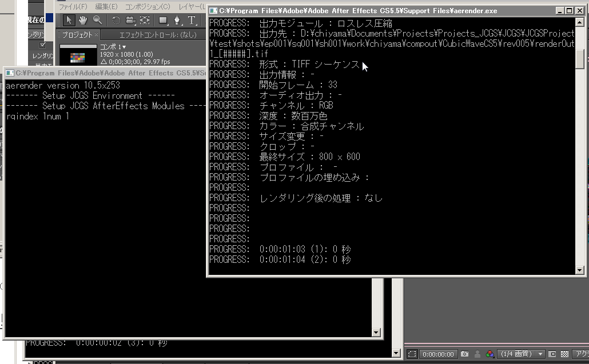This screenshot has width=589, height=364.
Task: Minimize the front aerender.exe window
Action: tap(560, 11)
